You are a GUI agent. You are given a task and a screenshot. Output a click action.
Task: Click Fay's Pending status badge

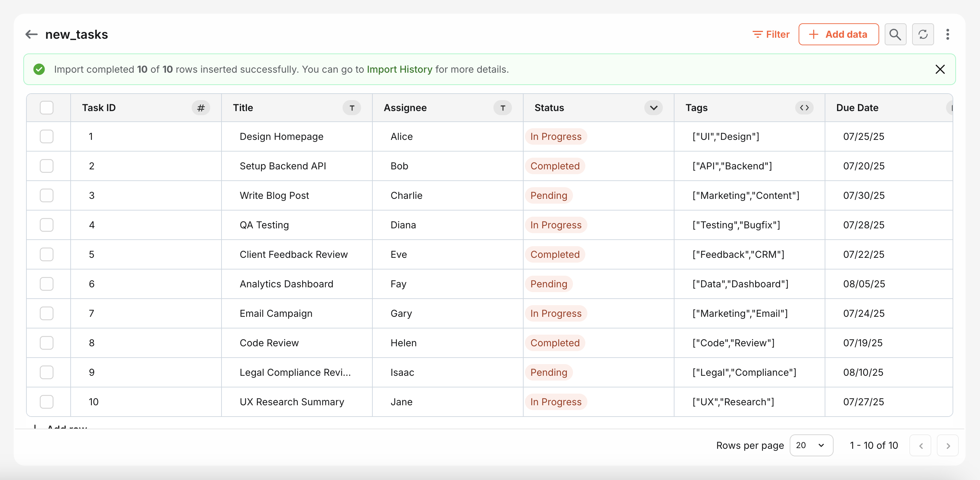pos(549,284)
